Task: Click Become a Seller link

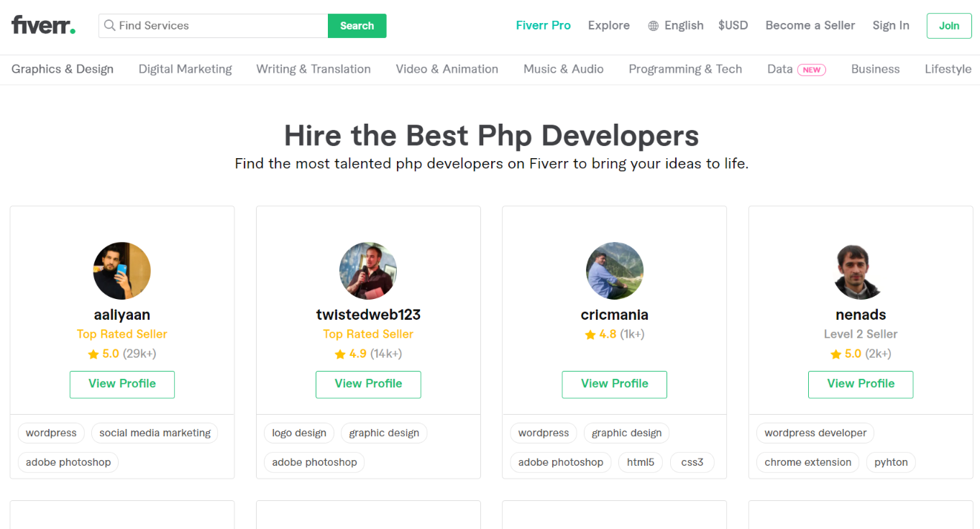Action: 810,25
